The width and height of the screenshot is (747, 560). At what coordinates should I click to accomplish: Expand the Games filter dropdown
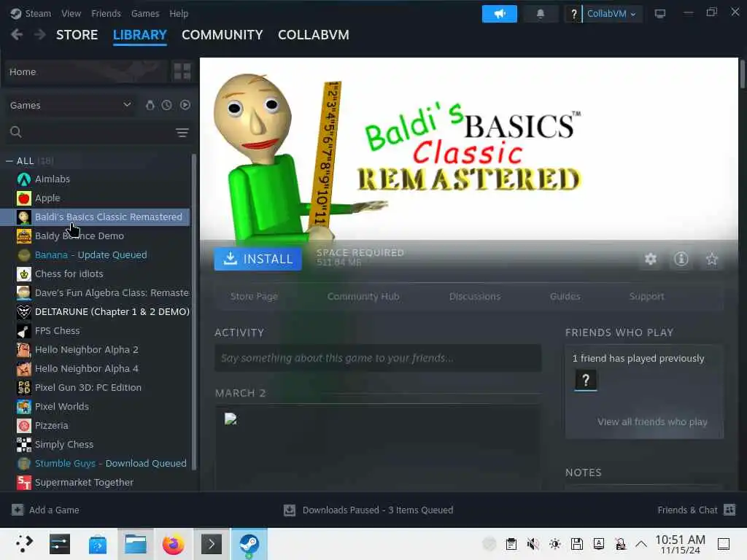70,105
